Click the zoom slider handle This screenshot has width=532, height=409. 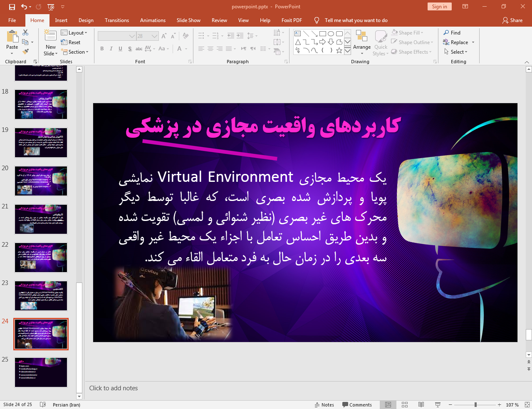tap(475, 404)
